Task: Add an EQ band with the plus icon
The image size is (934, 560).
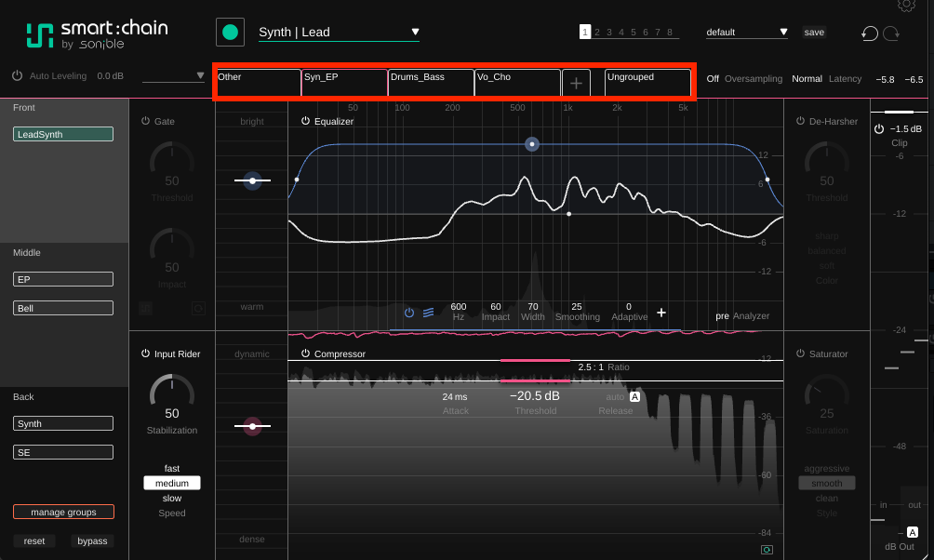Action: [661, 313]
